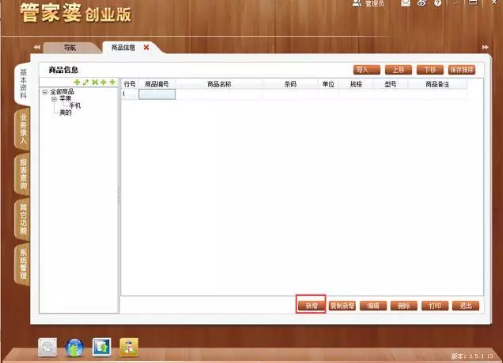503x363 pixels.
Task: Open the globe with green arrow icon
Action: 74,348
